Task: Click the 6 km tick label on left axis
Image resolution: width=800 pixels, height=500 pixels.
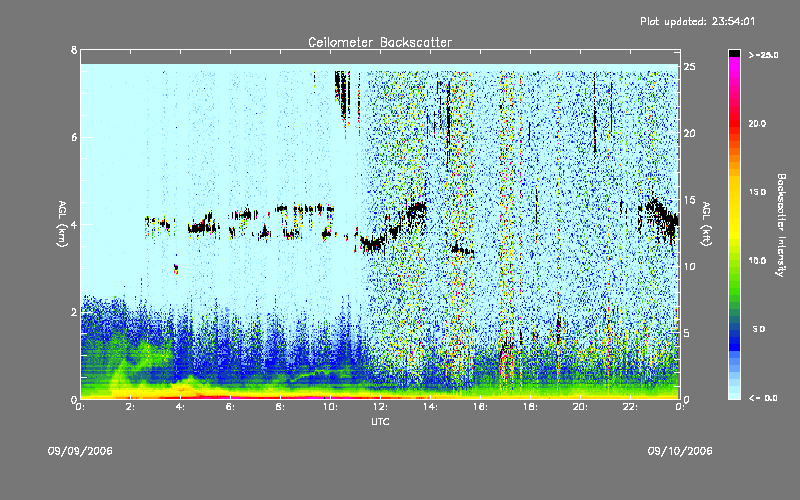Action: [x=74, y=137]
